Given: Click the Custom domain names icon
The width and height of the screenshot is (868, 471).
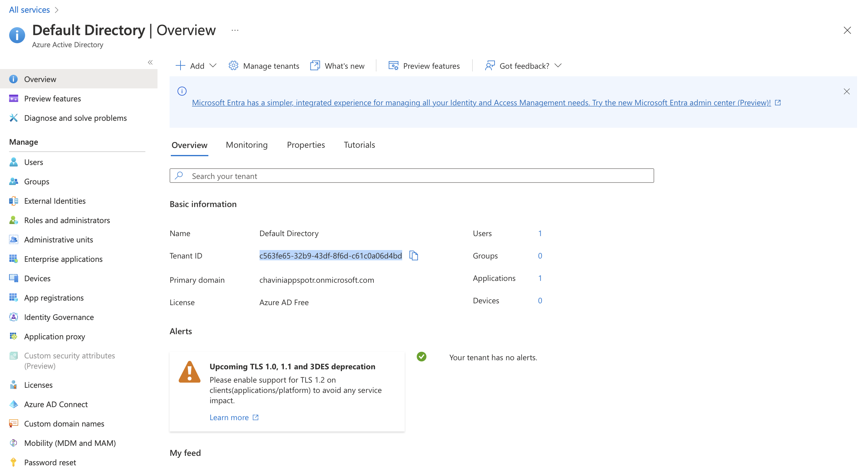Looking at the screenshot, I should click(14, 423).
